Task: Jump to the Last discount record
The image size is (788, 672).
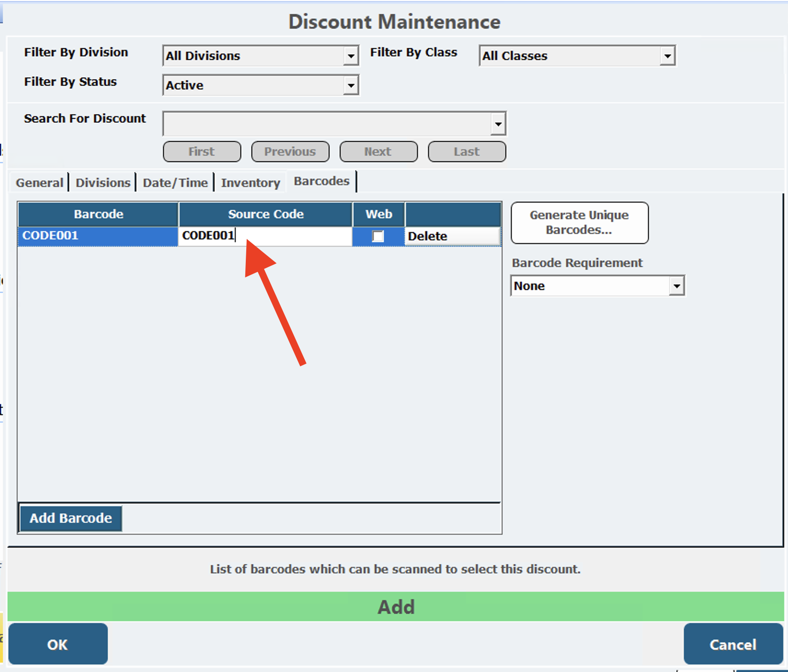Action: point(467,151)
